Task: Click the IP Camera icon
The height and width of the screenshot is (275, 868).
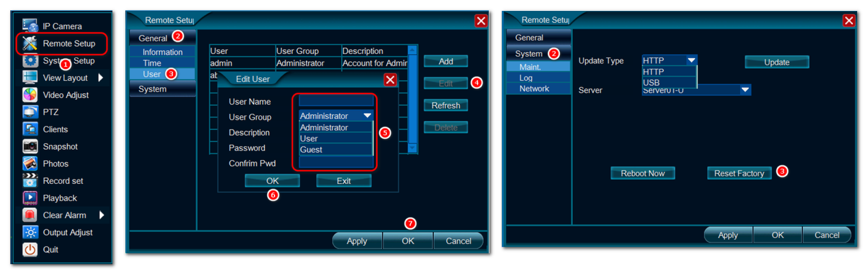Action: click(x=30, y=26)
